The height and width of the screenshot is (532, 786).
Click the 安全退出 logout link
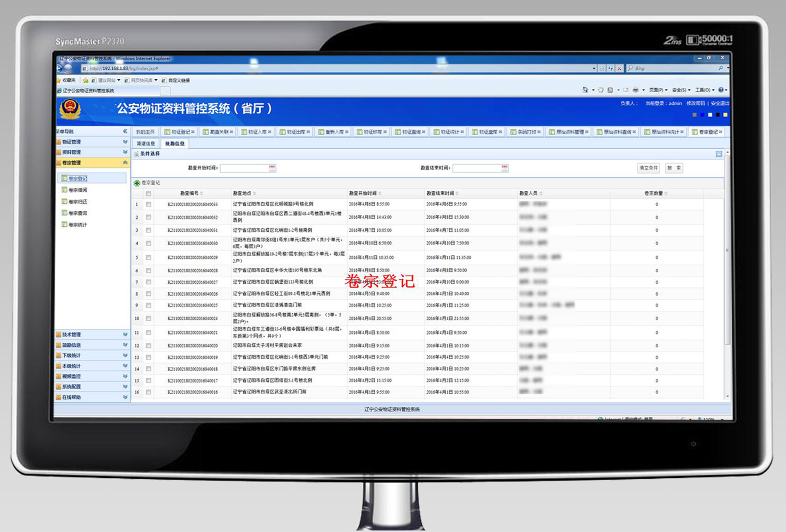(719, 103)
